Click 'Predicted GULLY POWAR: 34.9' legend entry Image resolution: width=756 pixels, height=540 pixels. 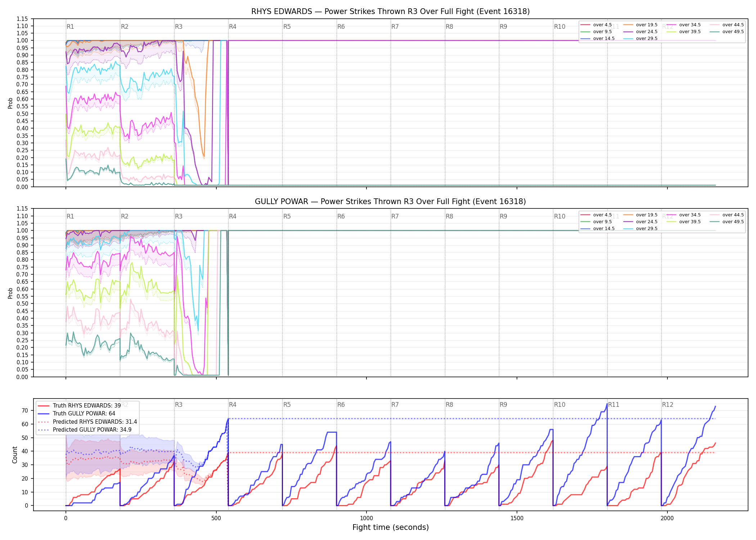[85, 429]
